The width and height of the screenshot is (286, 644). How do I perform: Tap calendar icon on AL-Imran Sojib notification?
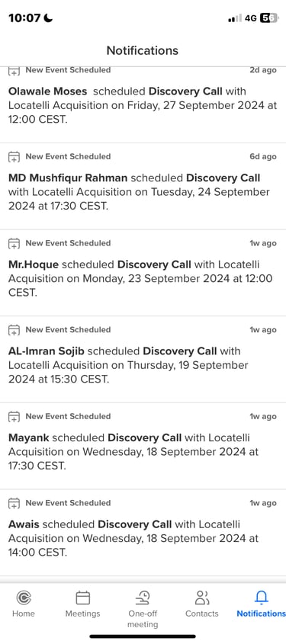coord(14,330)
